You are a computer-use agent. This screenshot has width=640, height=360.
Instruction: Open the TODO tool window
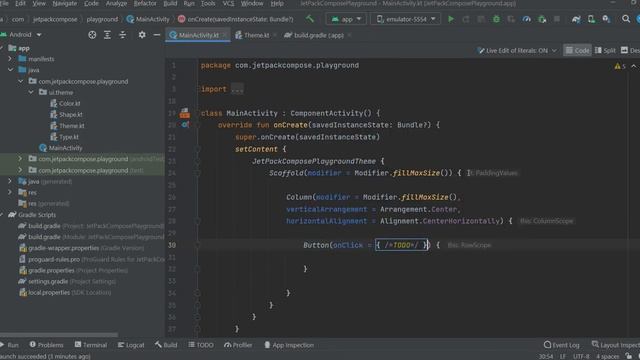[x=201, y=345]
